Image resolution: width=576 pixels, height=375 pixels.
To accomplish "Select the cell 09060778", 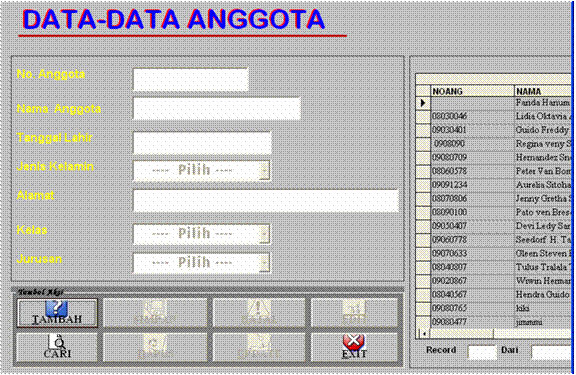I will pos(472,240).
